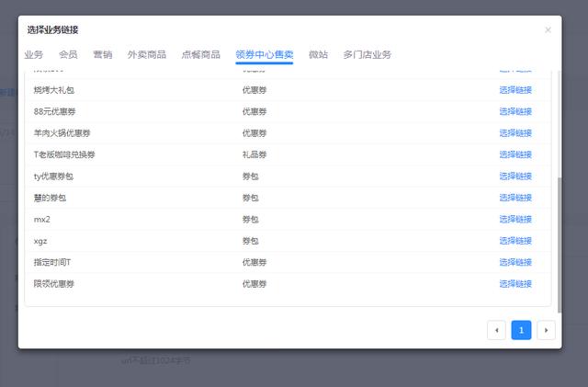This screenshot has width=588, height=387.
Task: Click the 限领优惠券 name cell
Action: 54,284
